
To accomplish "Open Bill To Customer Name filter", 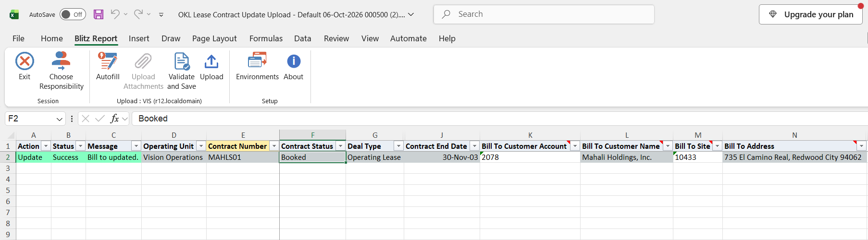I will [668, 146].
